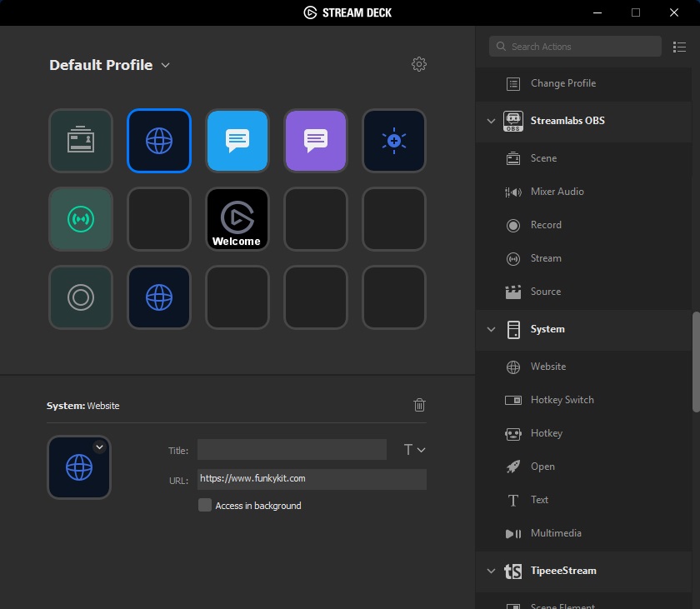This screenshot has width=700, height=609.
Task: Click the Welcome key on the deck
Action: point(237,219)
